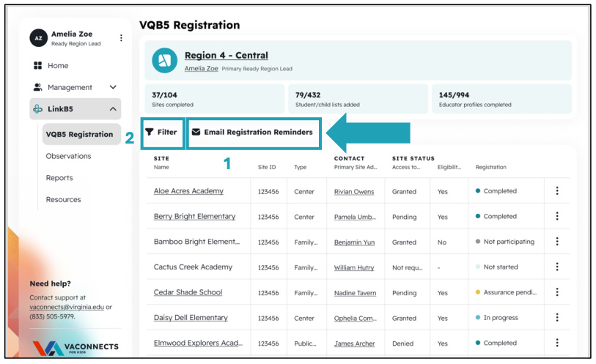596x364 pixels.
Task: Click the AZ profile avatar
Action: (x=38, y=38)
